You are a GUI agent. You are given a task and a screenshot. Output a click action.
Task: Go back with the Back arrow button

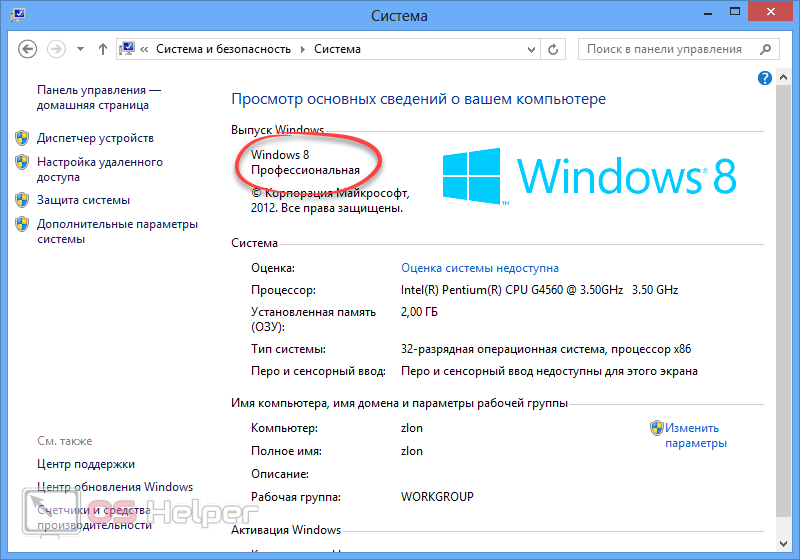click(28, 49)
